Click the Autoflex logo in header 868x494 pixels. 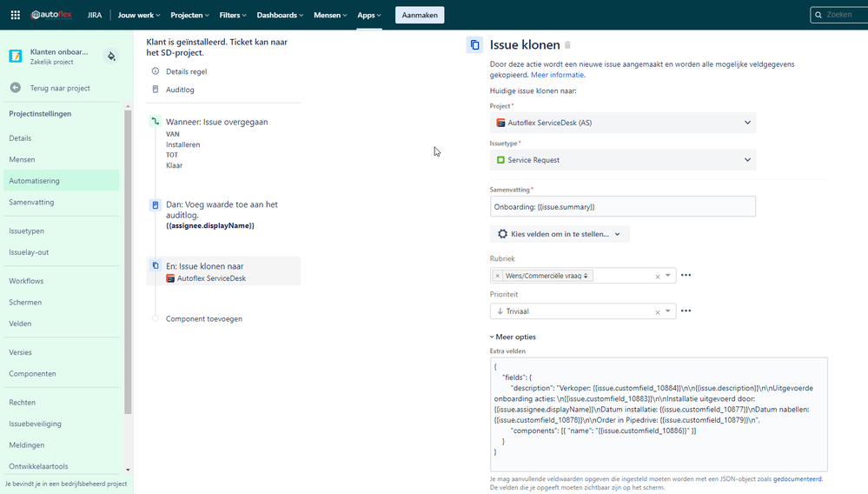[51, 15]
